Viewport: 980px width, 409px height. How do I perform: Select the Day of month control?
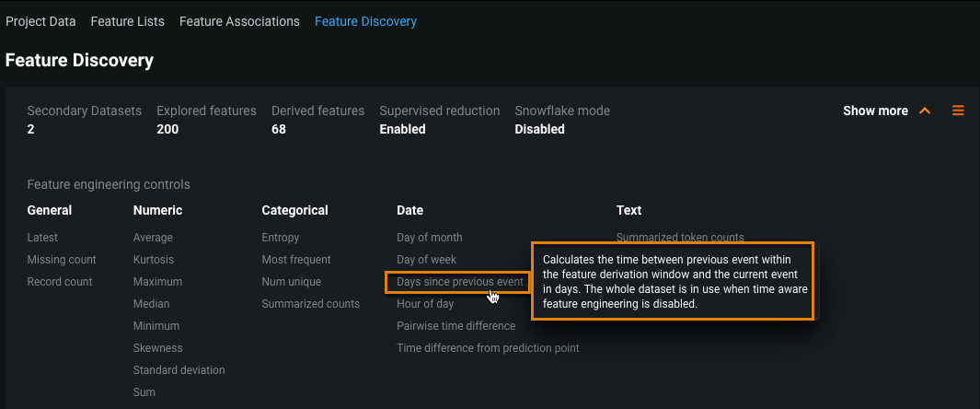(x=429, y=238)
